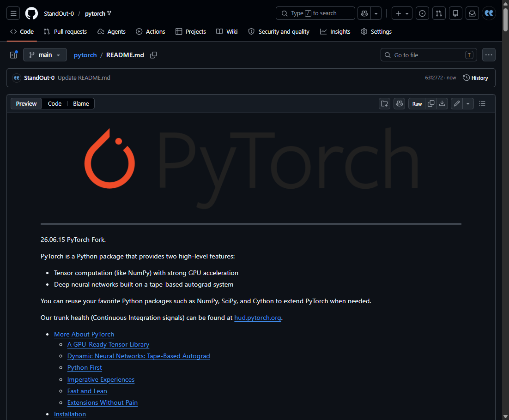The width and height of the screenshot is (509, 420).
Task: Click the PyTorch logo image
Action: coord(251,168)
